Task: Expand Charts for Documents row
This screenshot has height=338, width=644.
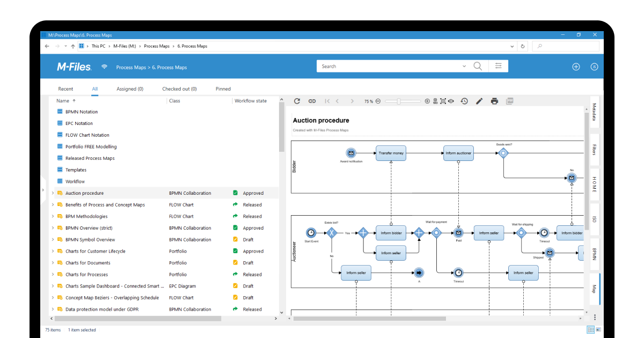Action: coord(53,263)
